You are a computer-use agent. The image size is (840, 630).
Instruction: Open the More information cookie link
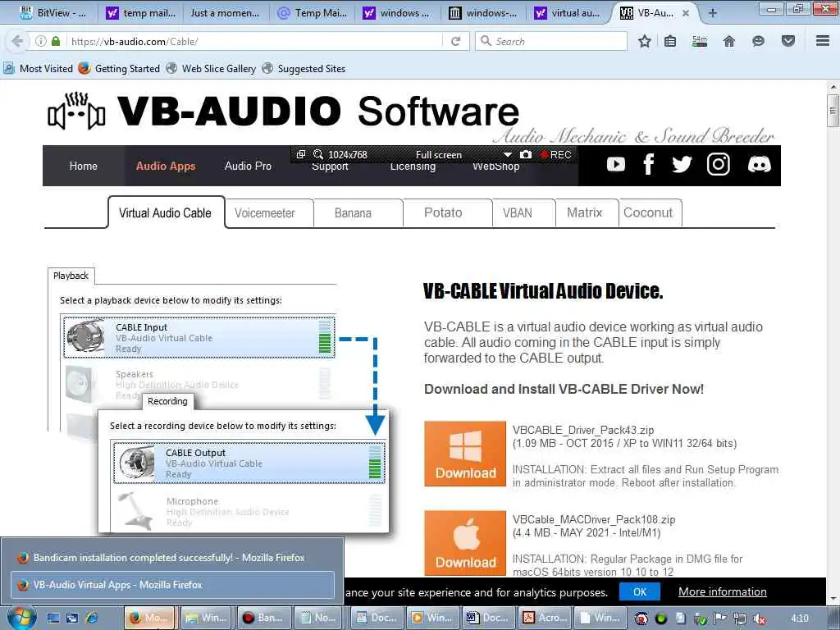pyautogui.click(x=722, y=592)
